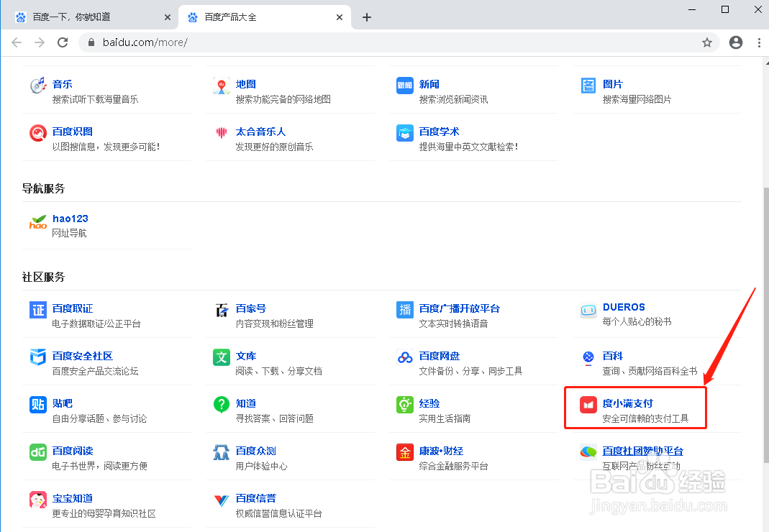Click the 经验 lightbulb icon

coord(404,405)
